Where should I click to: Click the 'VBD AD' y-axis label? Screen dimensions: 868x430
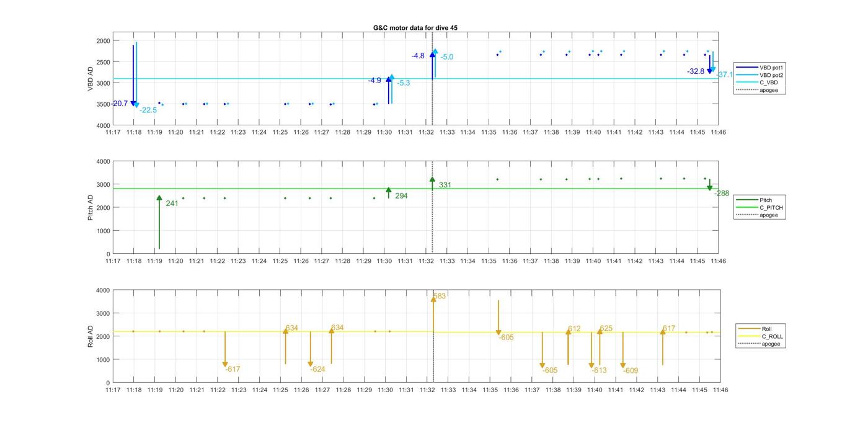pos(91,79)
